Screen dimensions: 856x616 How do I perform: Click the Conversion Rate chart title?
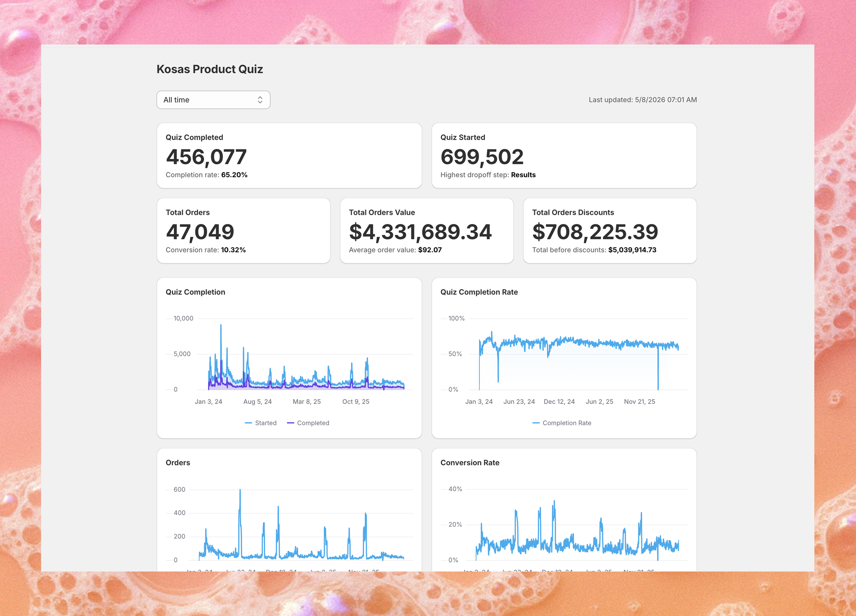tap(470, 463)
